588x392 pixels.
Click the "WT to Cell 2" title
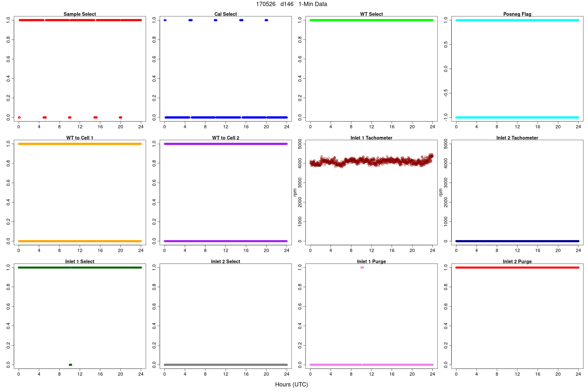[x=226, y=138]
